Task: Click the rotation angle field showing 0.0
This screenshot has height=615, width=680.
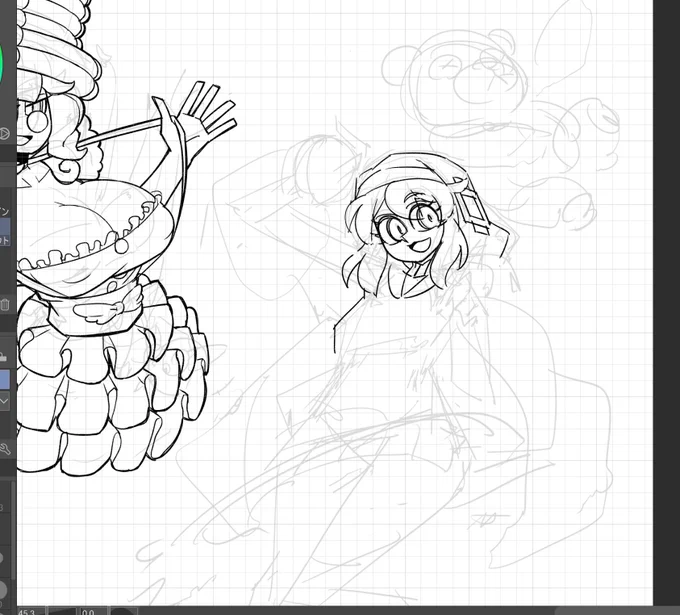Action: point(92,612)
